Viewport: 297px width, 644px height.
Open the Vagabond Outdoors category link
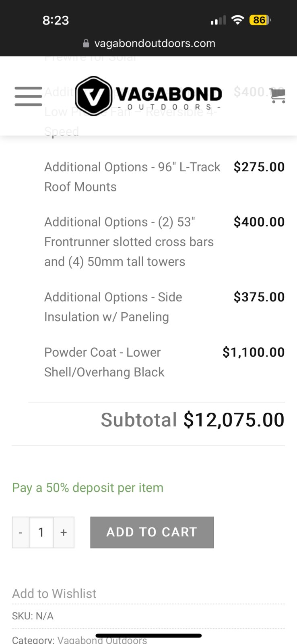click(102, 640)
